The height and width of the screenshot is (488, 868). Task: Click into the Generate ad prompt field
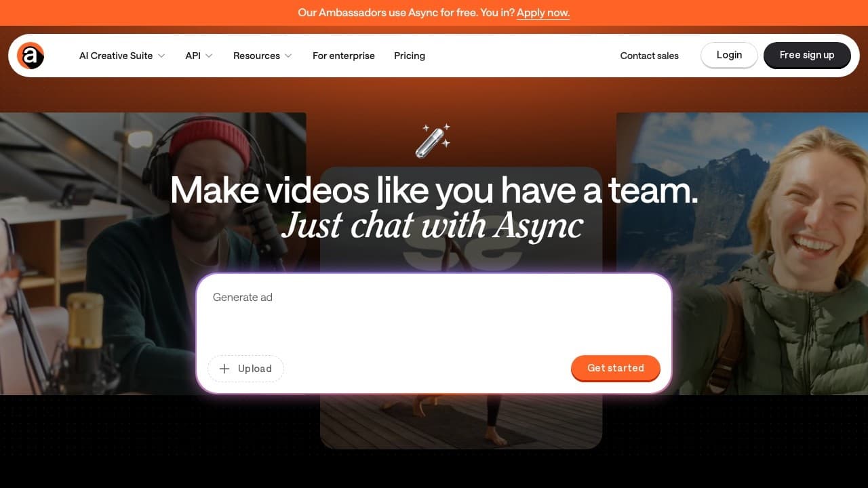(434, 313)
